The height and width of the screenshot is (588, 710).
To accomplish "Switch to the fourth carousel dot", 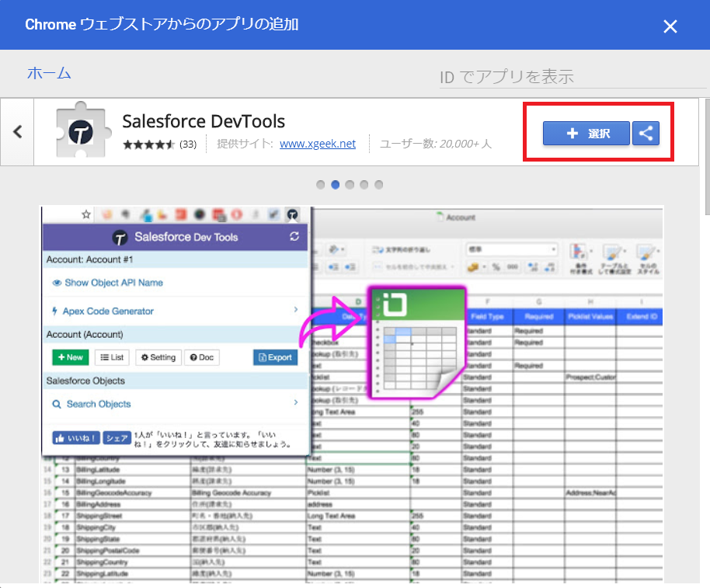I will pos(364,185).
